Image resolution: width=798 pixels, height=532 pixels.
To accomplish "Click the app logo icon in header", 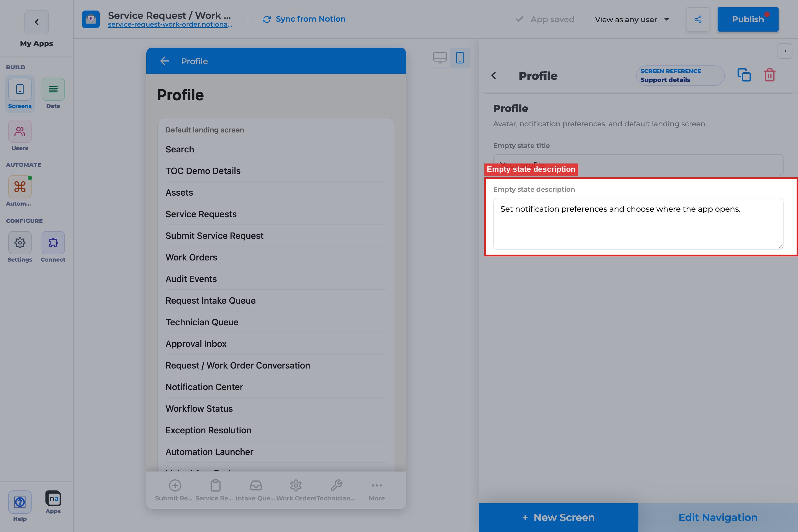I will click(91, 19).
